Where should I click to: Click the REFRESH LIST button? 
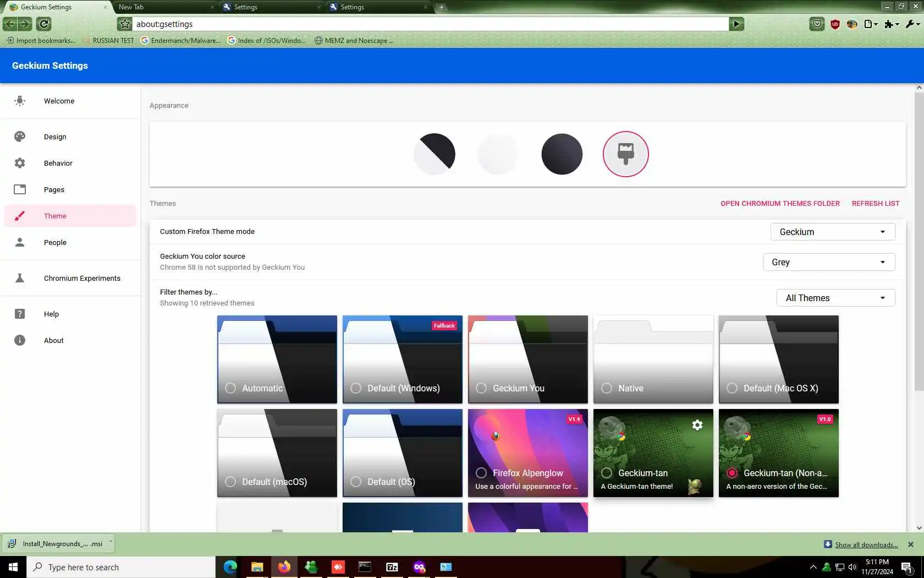(x=876, y=203)
